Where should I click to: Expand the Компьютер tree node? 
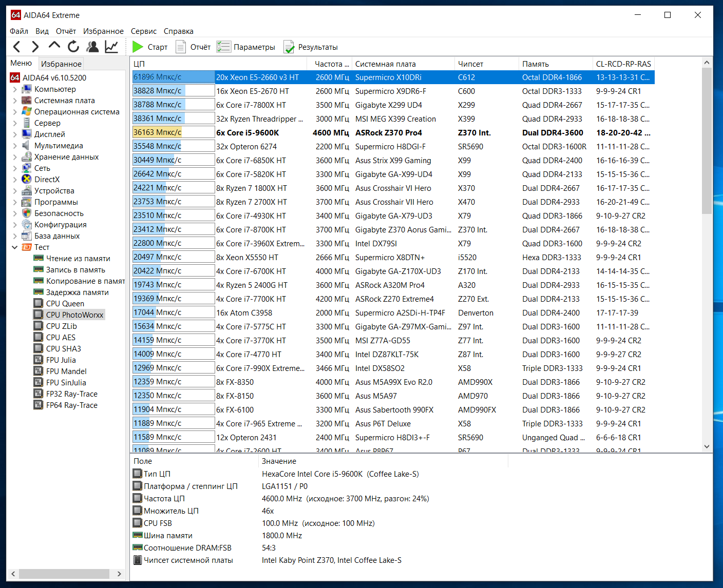tap(15, 89)
